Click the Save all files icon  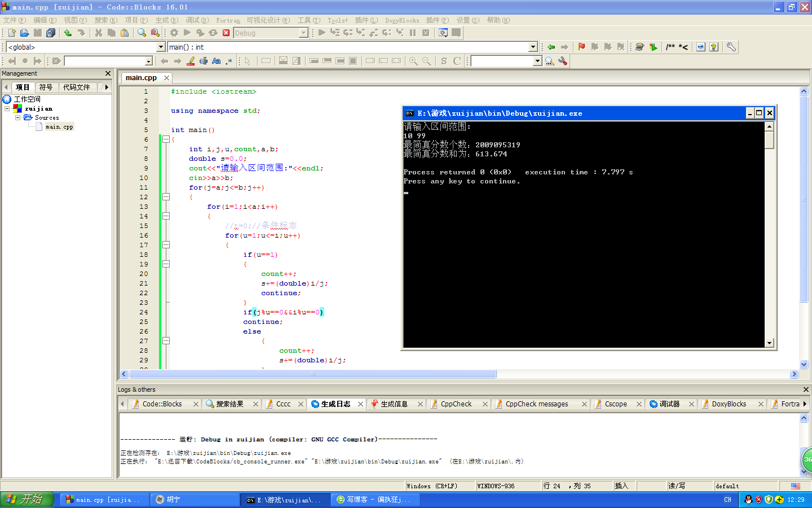pos(51,33)
